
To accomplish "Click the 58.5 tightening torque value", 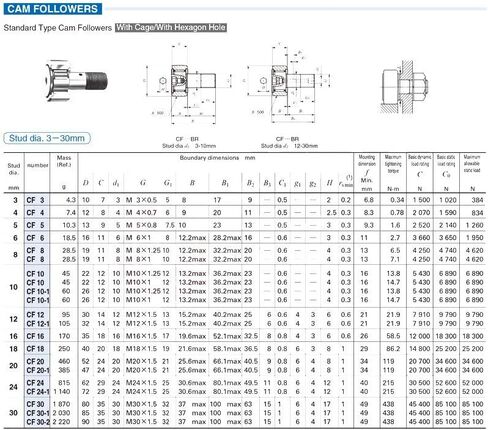I will point(393,336).
